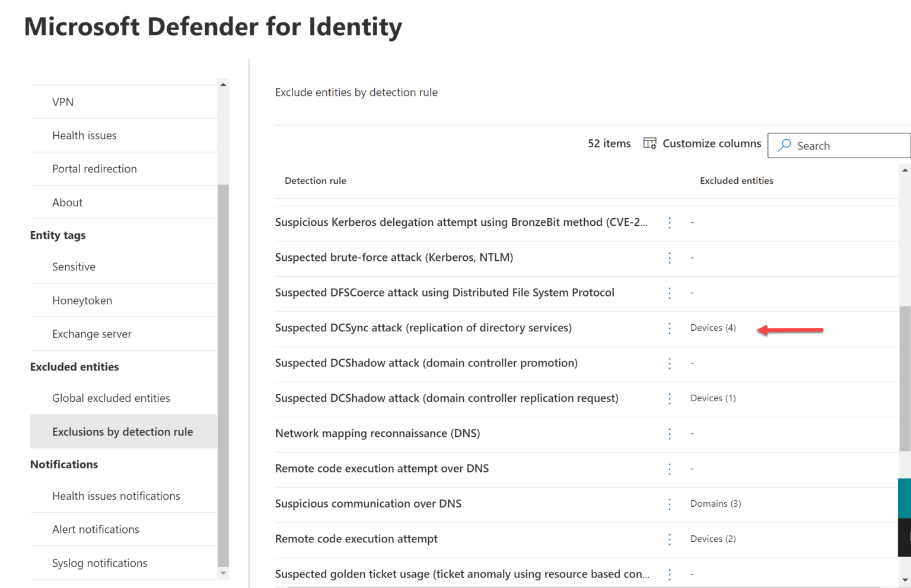Select Exclusions by detection rule in sidebar

coord(123,432)
